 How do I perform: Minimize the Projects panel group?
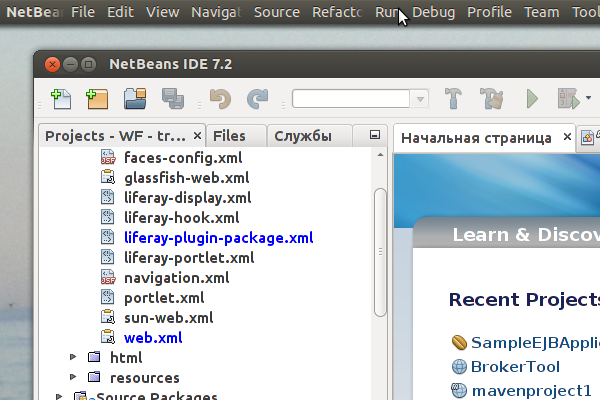tap(375, 134)
